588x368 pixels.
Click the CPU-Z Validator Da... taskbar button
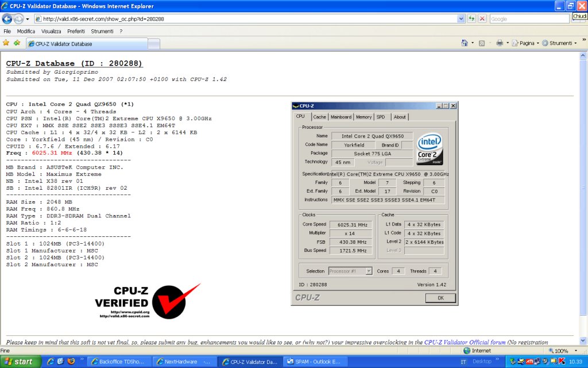click(250, 362)
